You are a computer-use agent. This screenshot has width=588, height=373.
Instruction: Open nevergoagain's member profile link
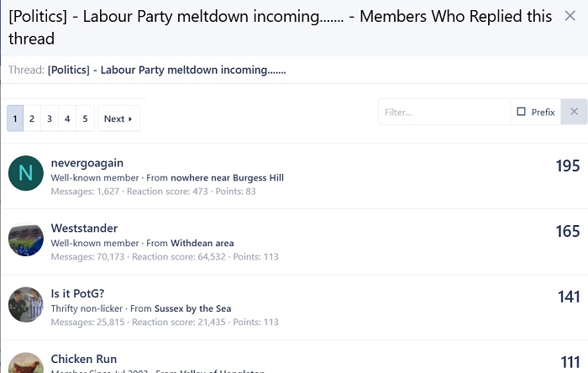[87, 163]
